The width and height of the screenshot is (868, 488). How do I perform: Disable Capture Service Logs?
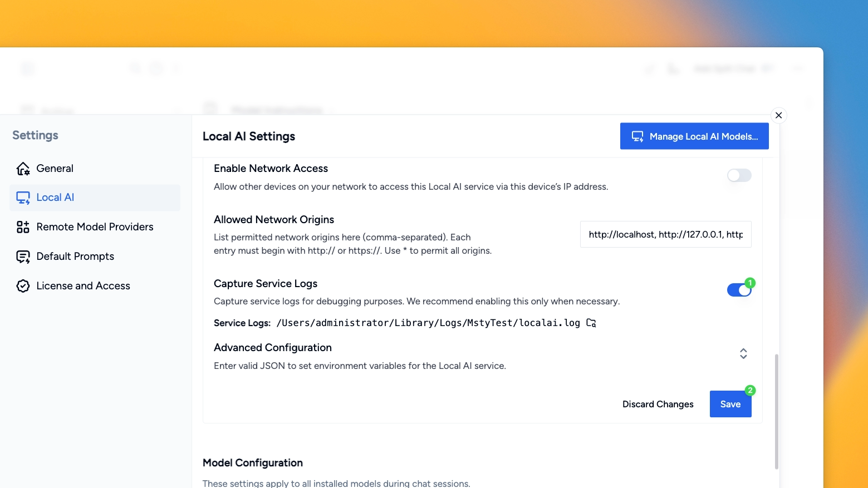tap(739, 289)
